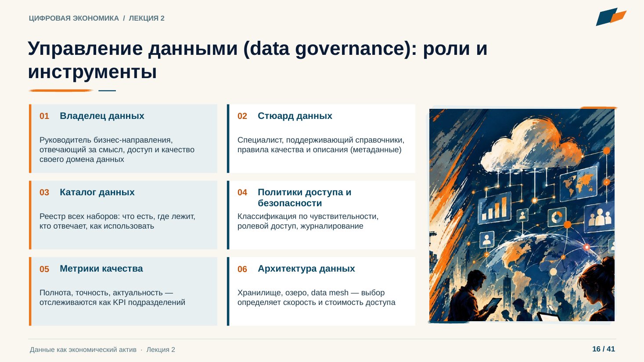Click the card number "03"
Screen dimensions: 644x362
coord(44,193)
